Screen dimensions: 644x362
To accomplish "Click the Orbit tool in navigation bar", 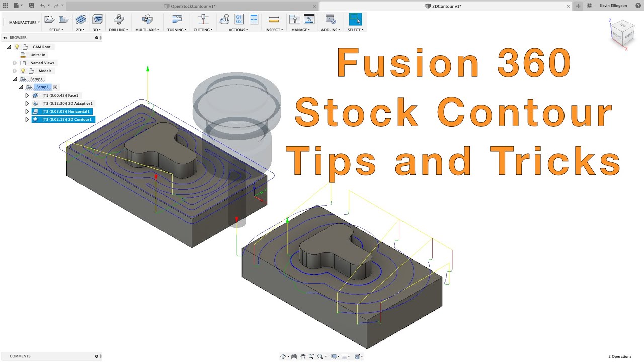I will (x=283, y=356).
